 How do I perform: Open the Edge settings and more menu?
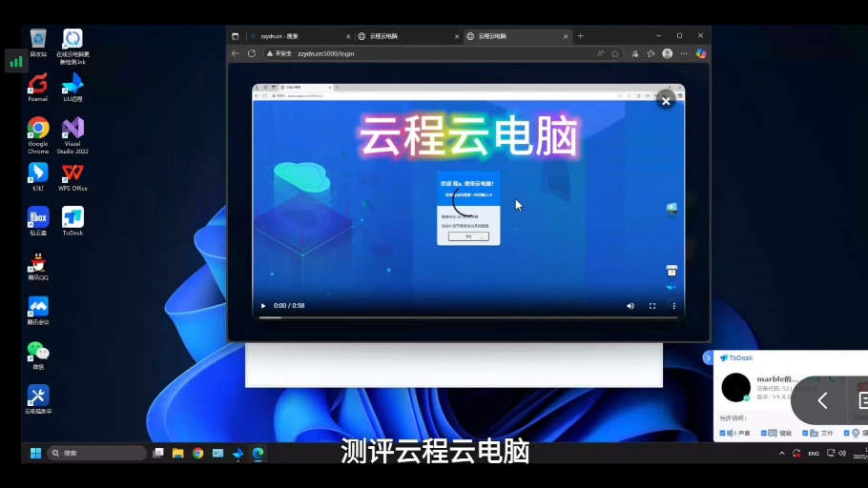(684, 53)
